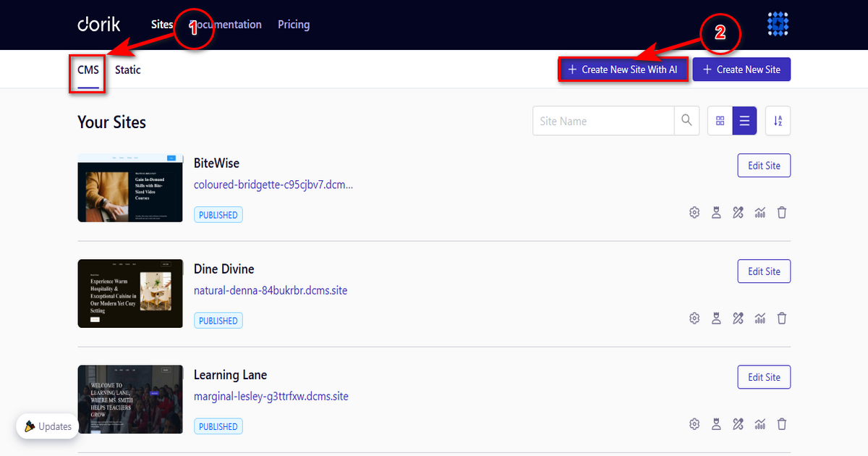View analytics chart icon for Learning Lane
This screenshot has height=456, width=868.
[x=759, y=424]
